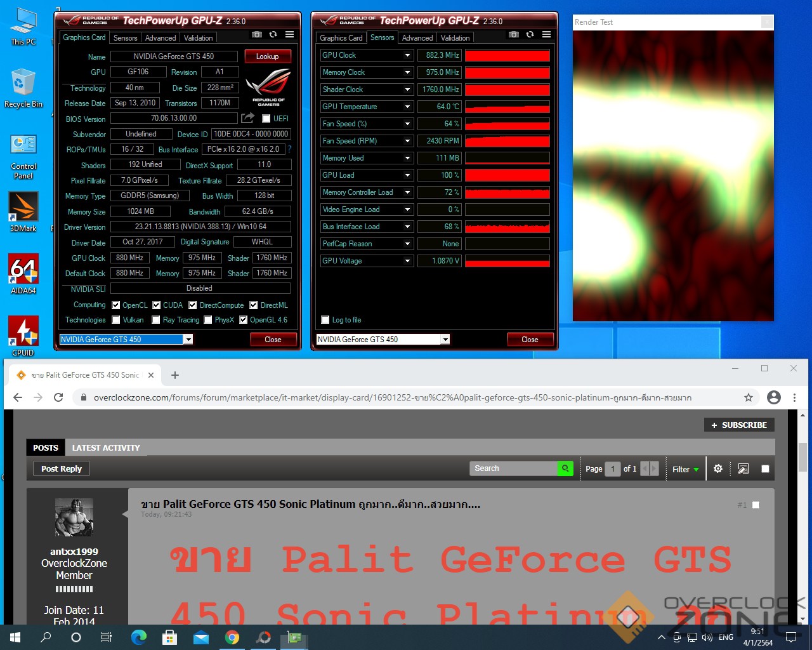The image size is (812, 650).
Task: Enable the Log to file checkbox
Action: (x=325, y=320)
